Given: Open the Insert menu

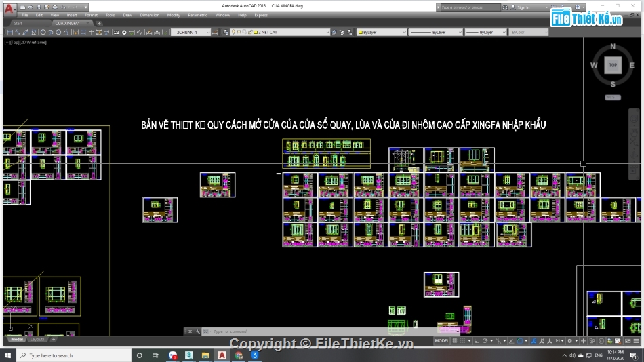Looking at the screenshot, I should coord(71,15).
